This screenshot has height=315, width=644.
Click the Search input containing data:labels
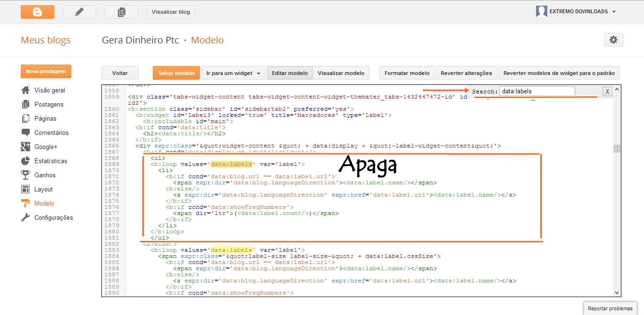[x=537, y=91]
